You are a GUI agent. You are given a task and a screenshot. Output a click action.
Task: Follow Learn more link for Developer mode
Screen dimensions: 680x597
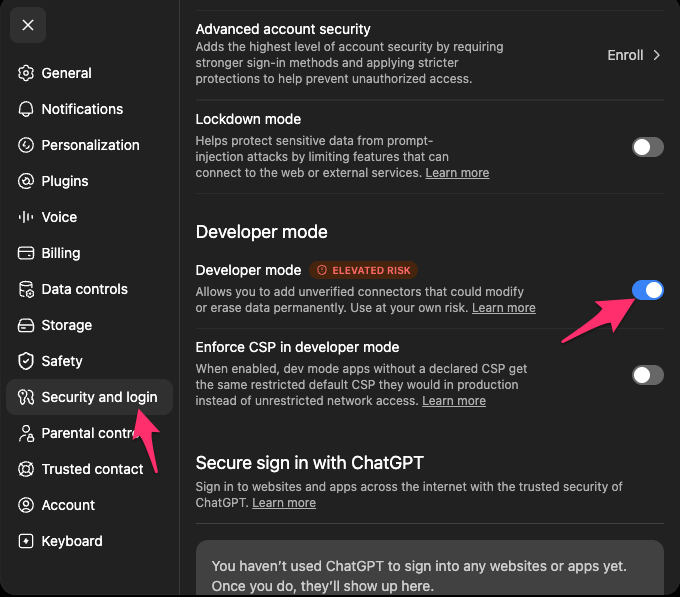[503, 307]
